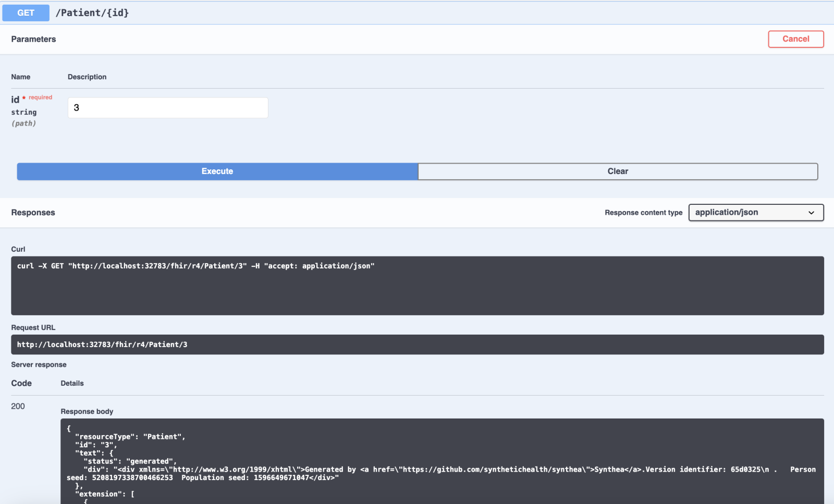Click the Name column header
This screenshot has height=504, width=834.
pos(21,77)
